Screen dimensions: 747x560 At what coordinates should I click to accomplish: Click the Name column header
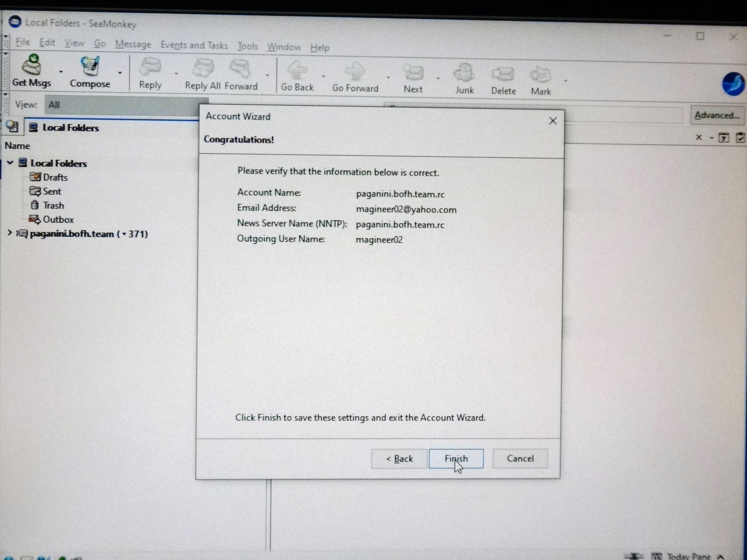click(x=17, y=146)
